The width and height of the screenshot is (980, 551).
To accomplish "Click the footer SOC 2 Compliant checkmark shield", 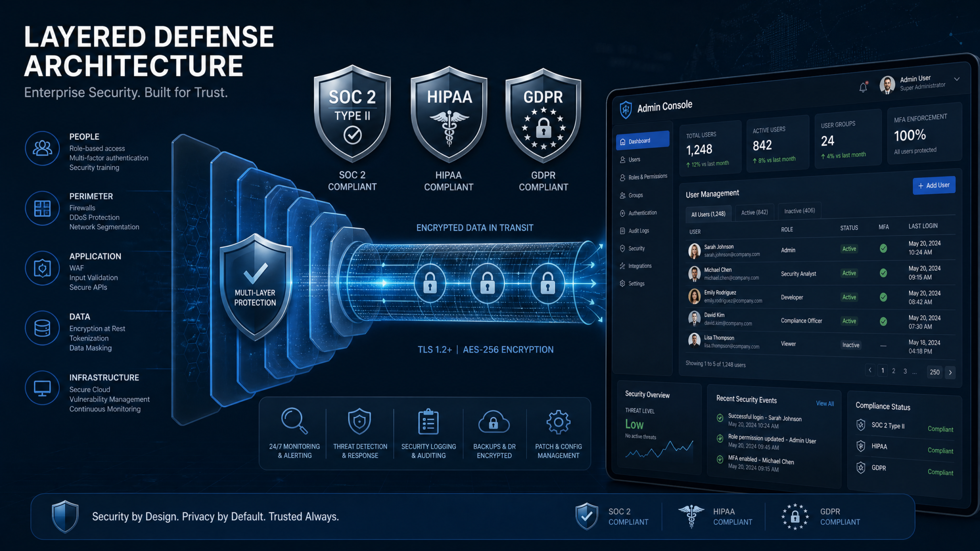I will click(587, 516).
